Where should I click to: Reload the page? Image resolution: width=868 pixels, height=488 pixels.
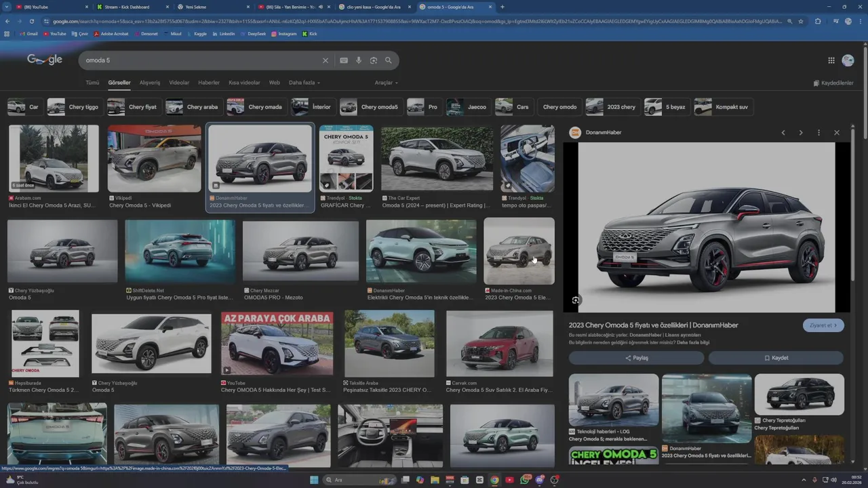[32, 22]
